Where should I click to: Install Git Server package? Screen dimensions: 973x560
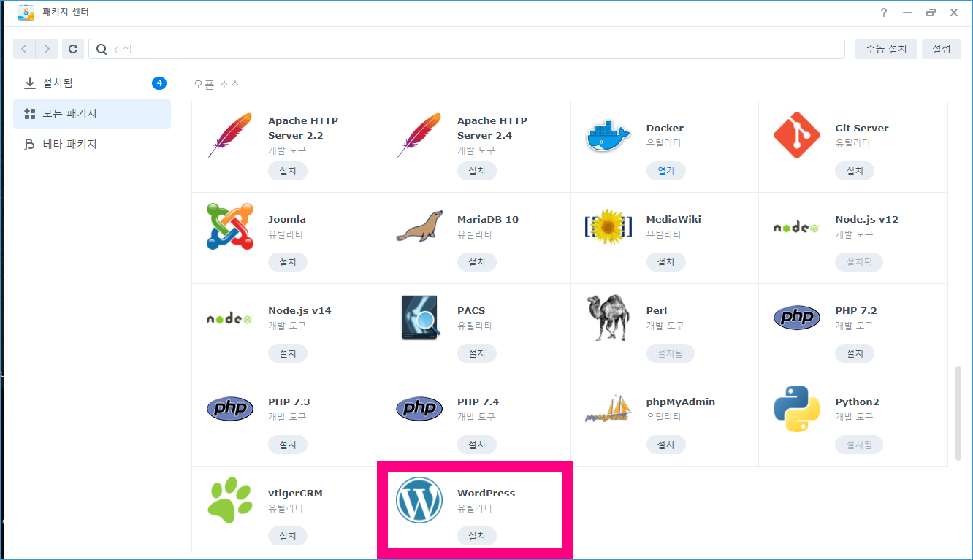click(855, 171)
